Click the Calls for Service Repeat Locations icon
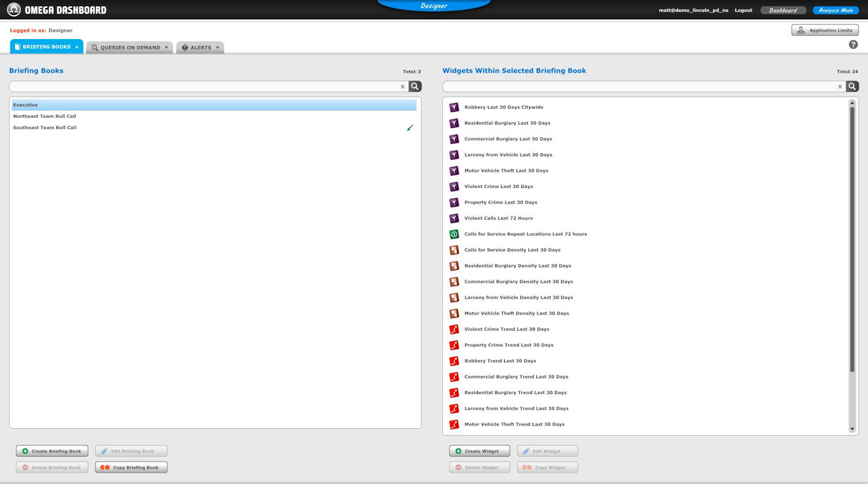Screen dimensions: 868x484 454,234
